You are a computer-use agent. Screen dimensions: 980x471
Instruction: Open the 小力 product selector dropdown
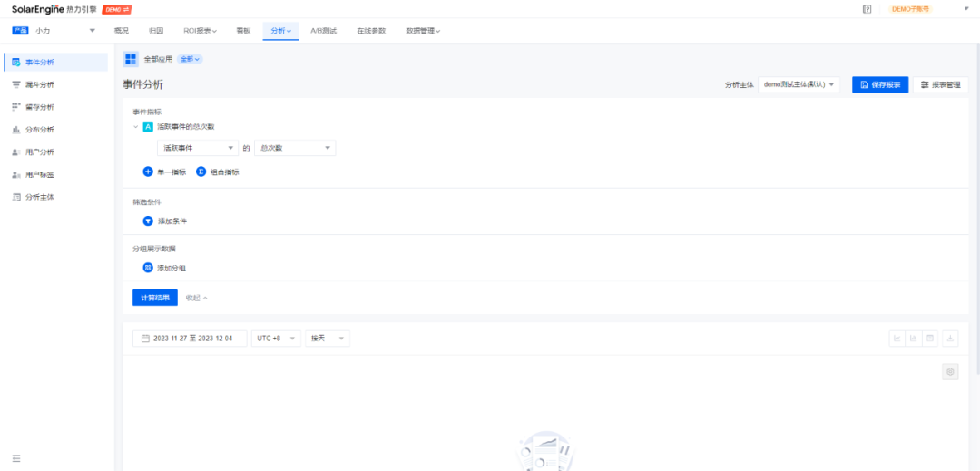65,31
